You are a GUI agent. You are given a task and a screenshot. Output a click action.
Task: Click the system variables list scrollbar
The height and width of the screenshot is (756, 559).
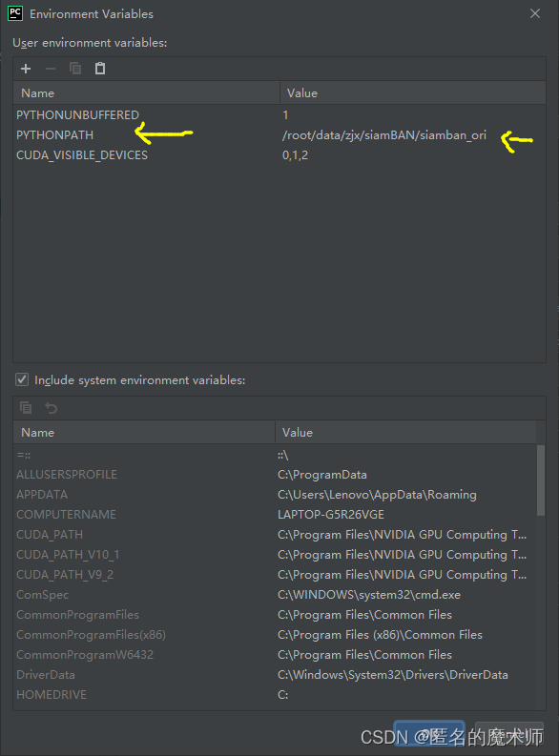coord(541,480)
